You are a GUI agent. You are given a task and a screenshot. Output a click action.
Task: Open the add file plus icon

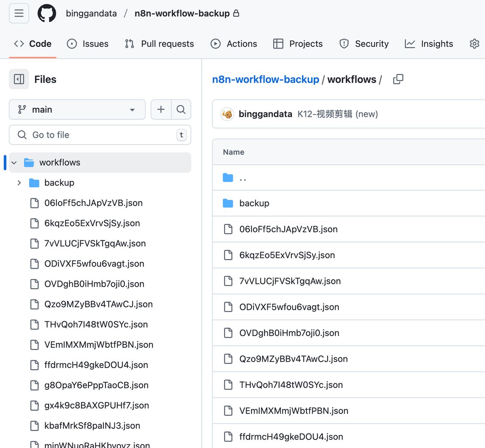[x=160, y=109]
